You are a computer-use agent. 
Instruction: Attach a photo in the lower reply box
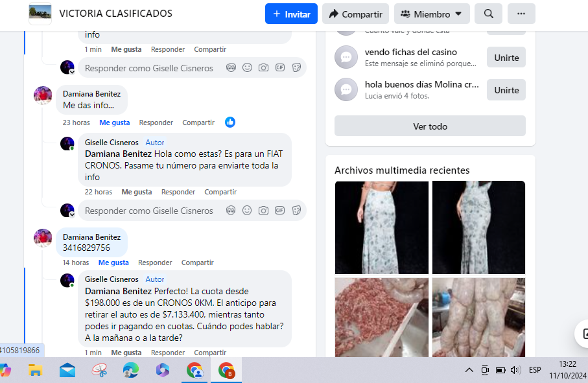pos(264,210)
